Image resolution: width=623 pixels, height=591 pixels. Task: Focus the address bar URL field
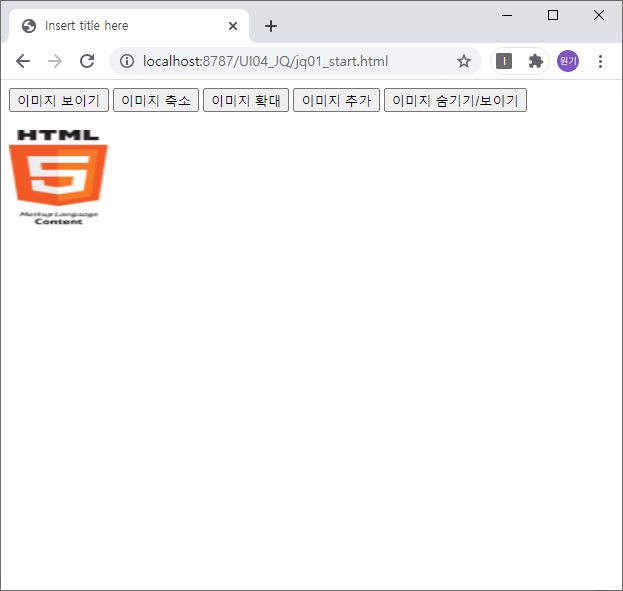(294, 61)
